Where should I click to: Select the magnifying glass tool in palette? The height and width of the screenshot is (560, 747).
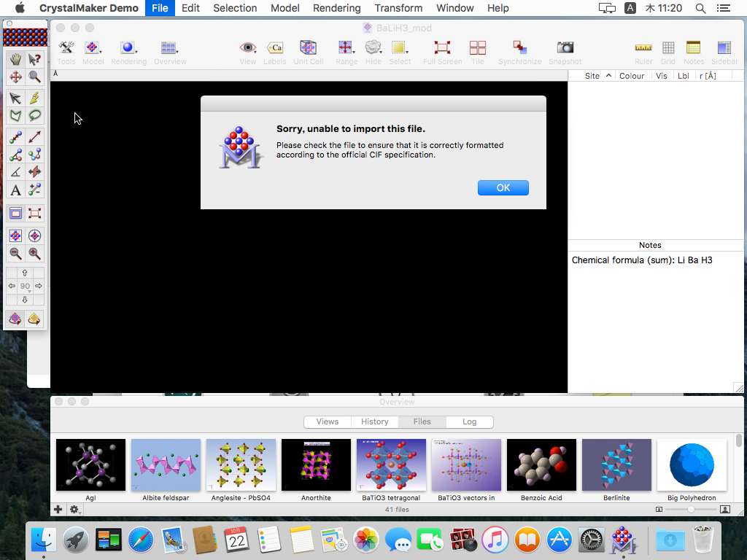[34, 77]
